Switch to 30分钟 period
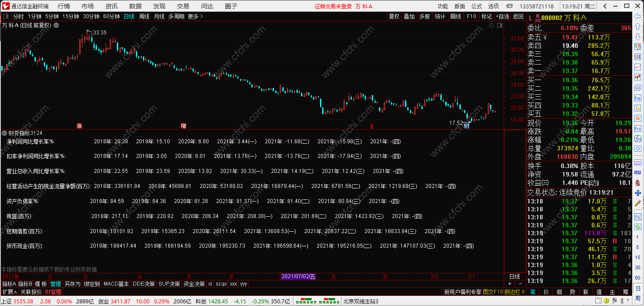The image size is (644, 306). (x=91, y=16)
